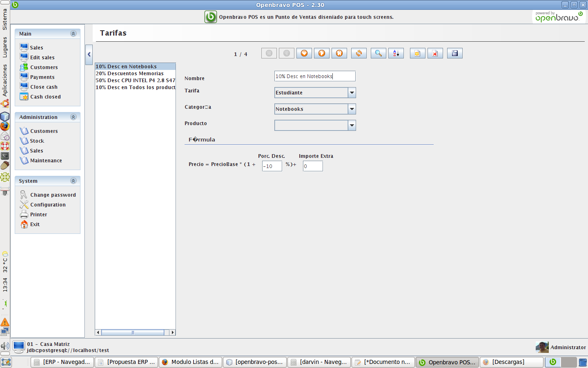
Task: Create a new tarifa record
Action: tap(418, 53)
